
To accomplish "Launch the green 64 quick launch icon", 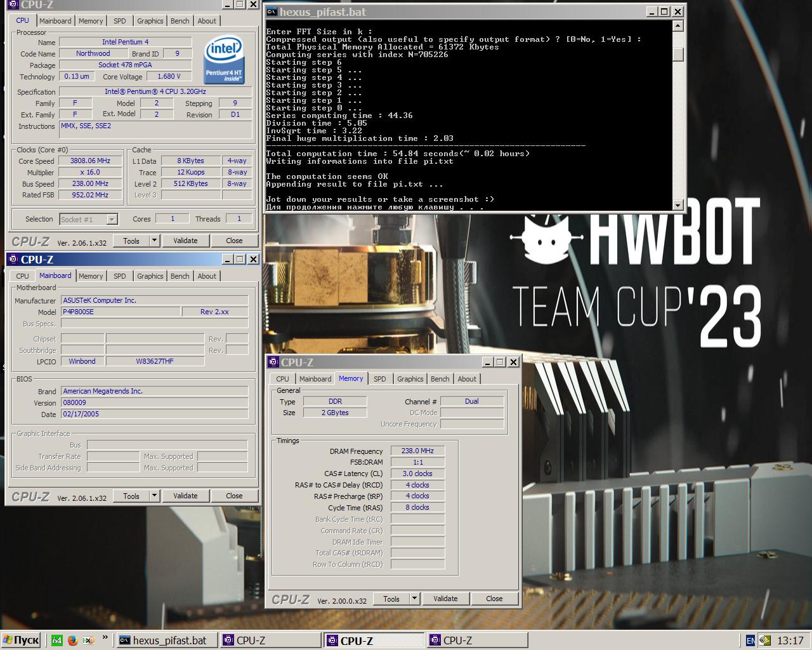I will pyautogui.click(x=56, y=640).
